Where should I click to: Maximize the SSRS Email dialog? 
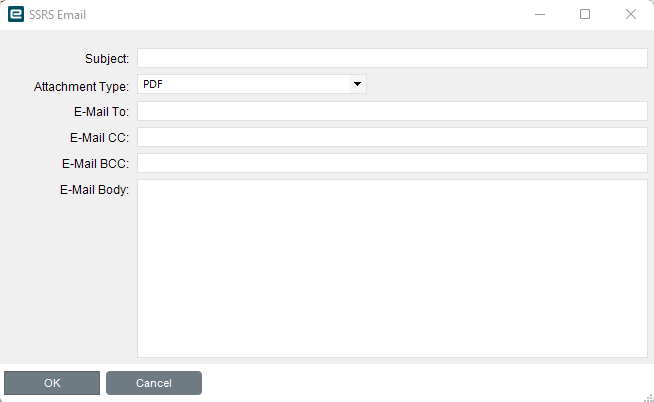tap(585, 15)
